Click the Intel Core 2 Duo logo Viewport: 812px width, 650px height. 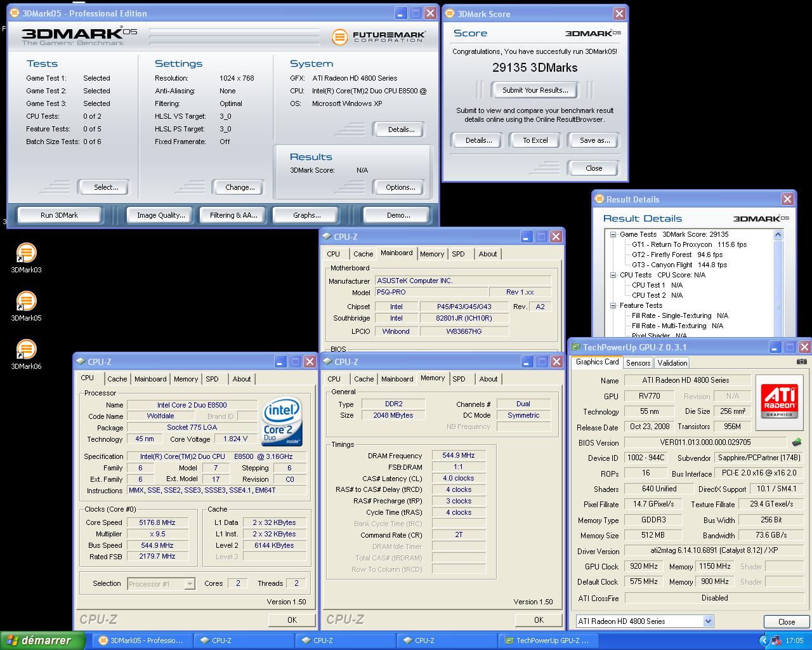pyautogui.click(x=282, y=421)
